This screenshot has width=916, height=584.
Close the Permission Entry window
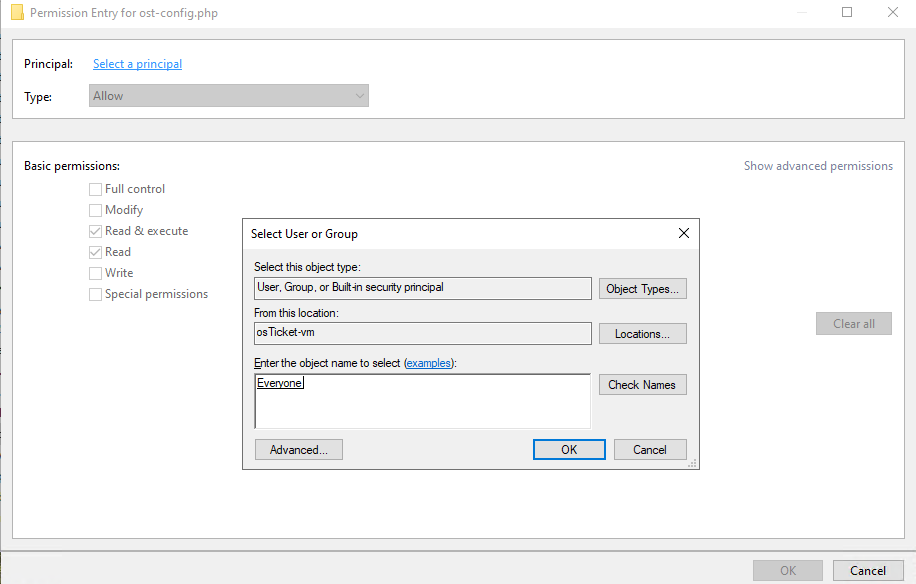(x=893, y=12)
